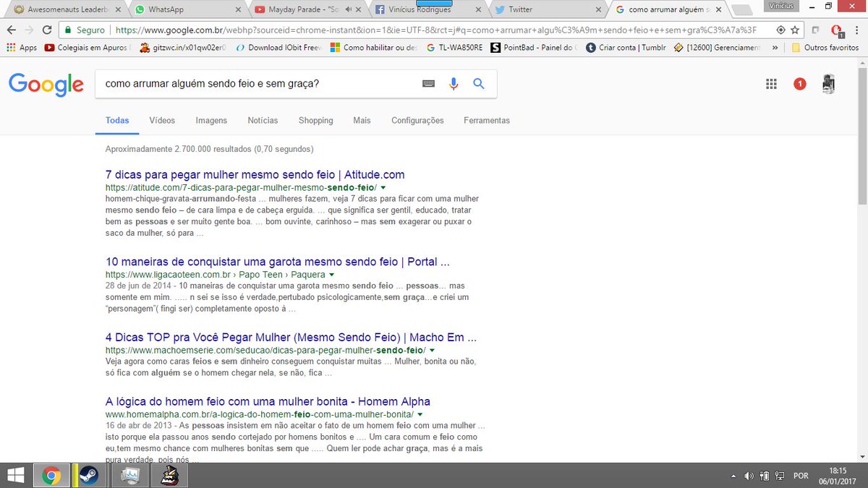Open the Apps shortcut in bookmarks bar
The height and width of the screenshot is (488, 868).
pos(22,48)
